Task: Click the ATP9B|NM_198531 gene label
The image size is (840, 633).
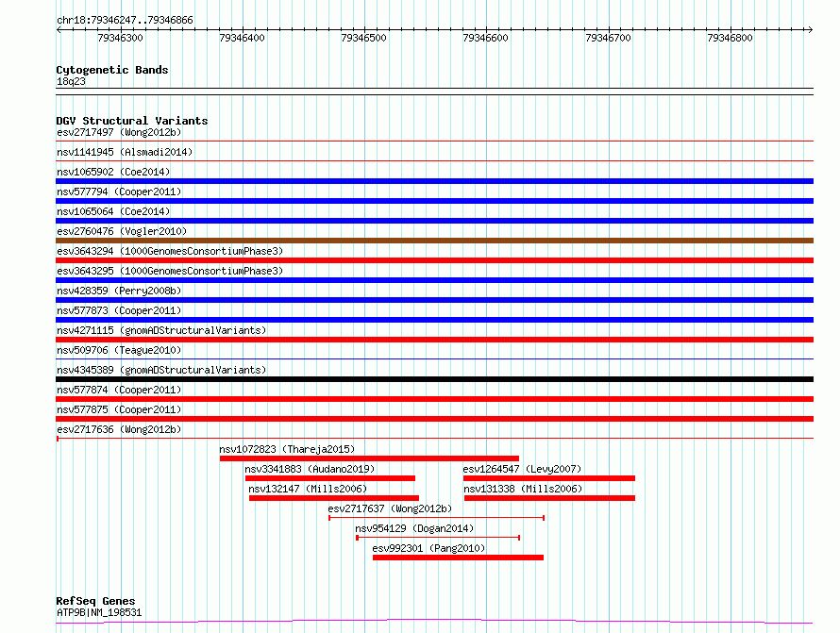Action: [99, 612]
